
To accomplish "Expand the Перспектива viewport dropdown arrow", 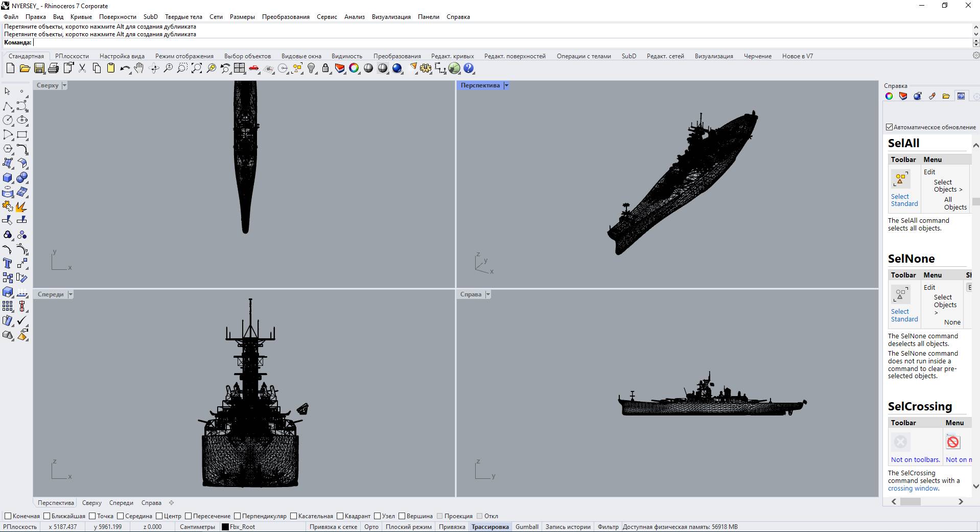I will click(x=506, y=86).
